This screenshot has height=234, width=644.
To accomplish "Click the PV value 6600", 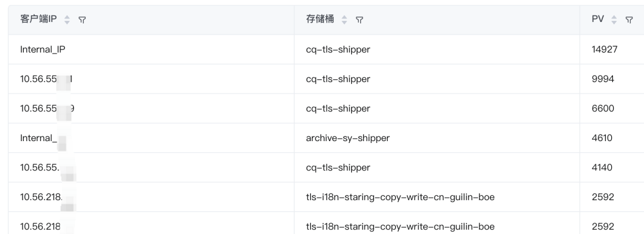I will (603, 108).
